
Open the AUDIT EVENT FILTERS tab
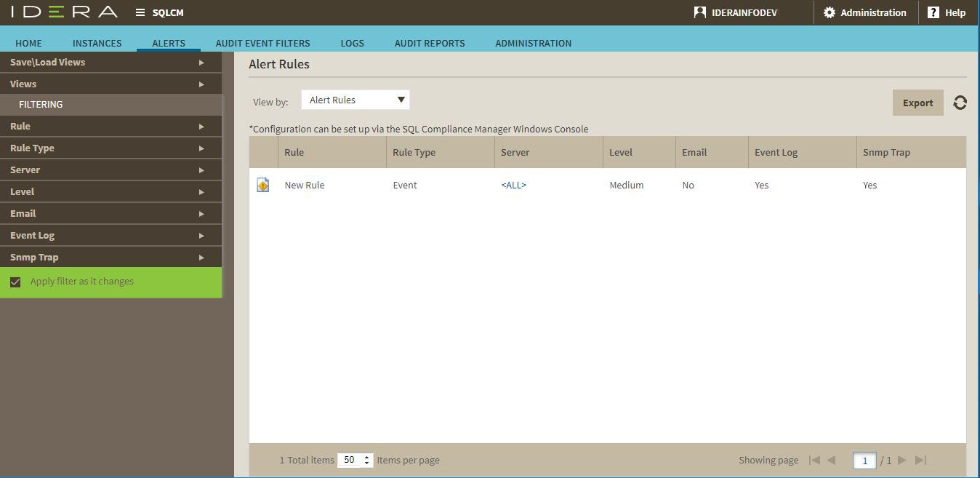(262, 43)
